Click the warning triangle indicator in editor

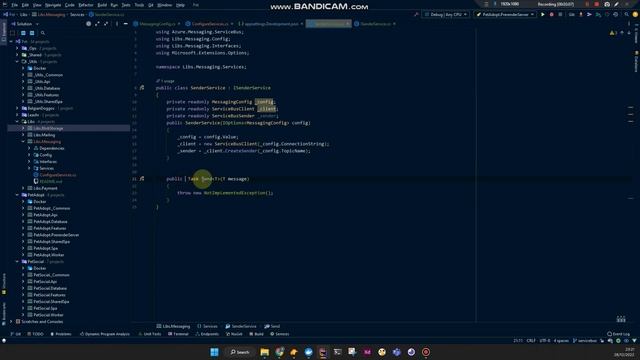point(612,33)
